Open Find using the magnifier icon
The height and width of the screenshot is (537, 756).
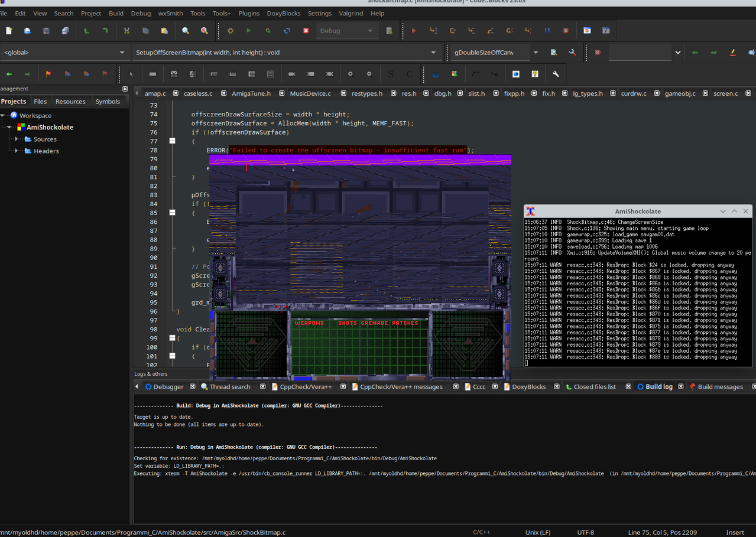coord(186,31)
